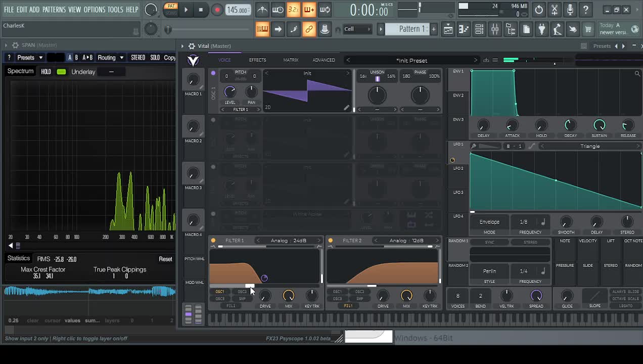Open the Playlist window icon
Viewport: 643px width, 364px height.
[448, 29]
